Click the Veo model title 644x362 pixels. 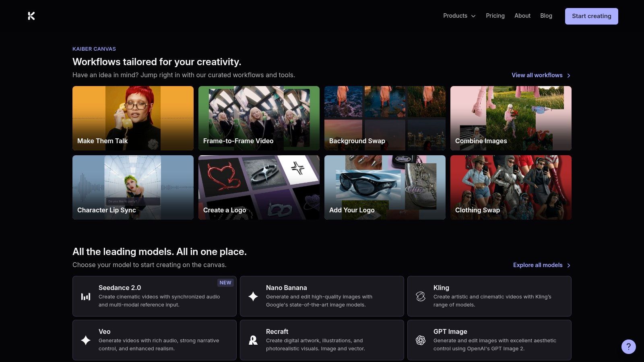tap(104, 331)
